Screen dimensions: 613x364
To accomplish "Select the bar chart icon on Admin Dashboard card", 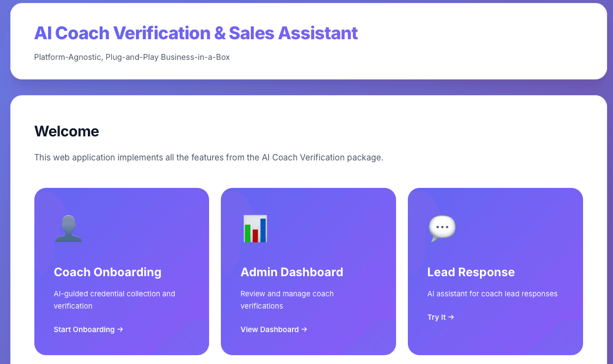I will [255, 229].
